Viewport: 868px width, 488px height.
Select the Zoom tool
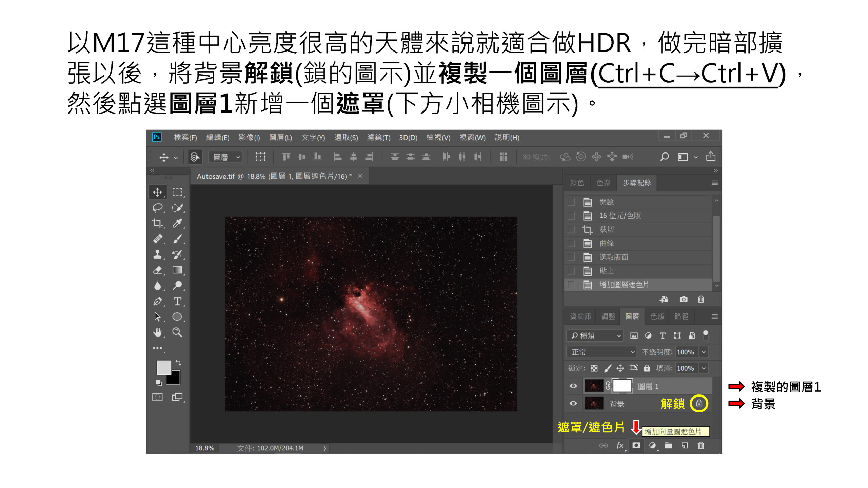pos(177,331)
